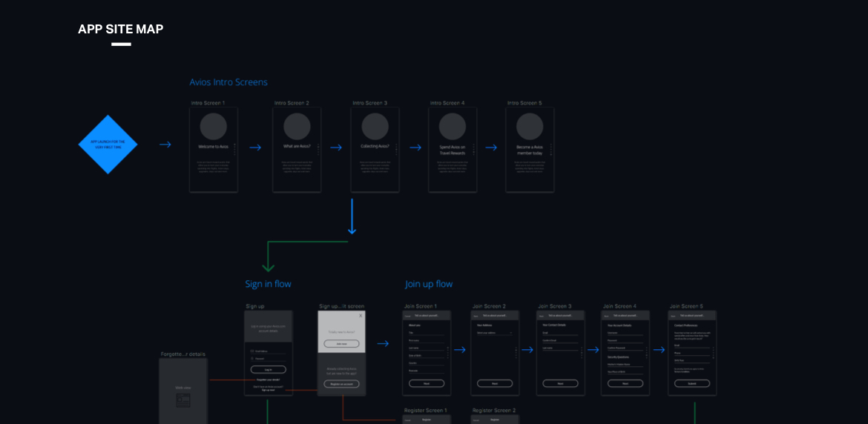Click Next on Join Screen 1
Screen dimensions: 868x424
(427, 383)
